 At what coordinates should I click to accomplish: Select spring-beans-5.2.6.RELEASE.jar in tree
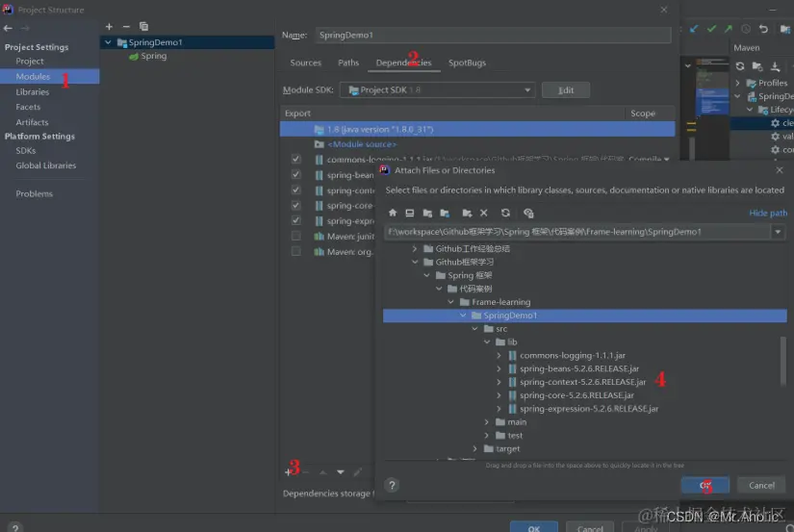578,368
